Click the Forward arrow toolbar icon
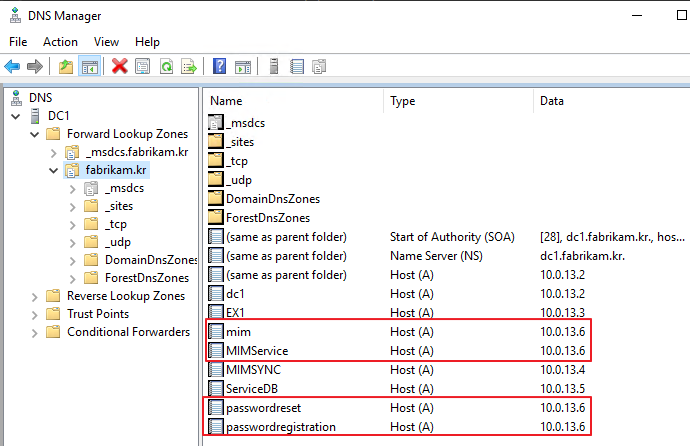The width and height of the screenshot is (690, 446). tap(35, 67)
